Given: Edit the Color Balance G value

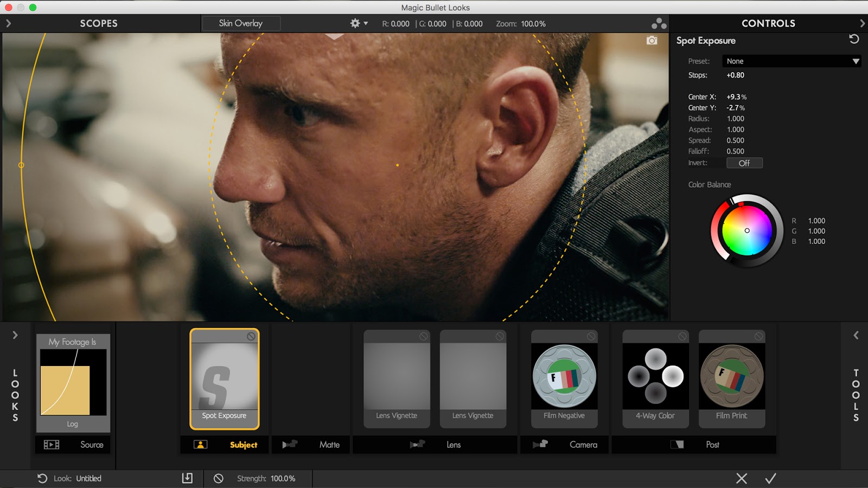Looking at the screenshot, I should coord(816,231).
